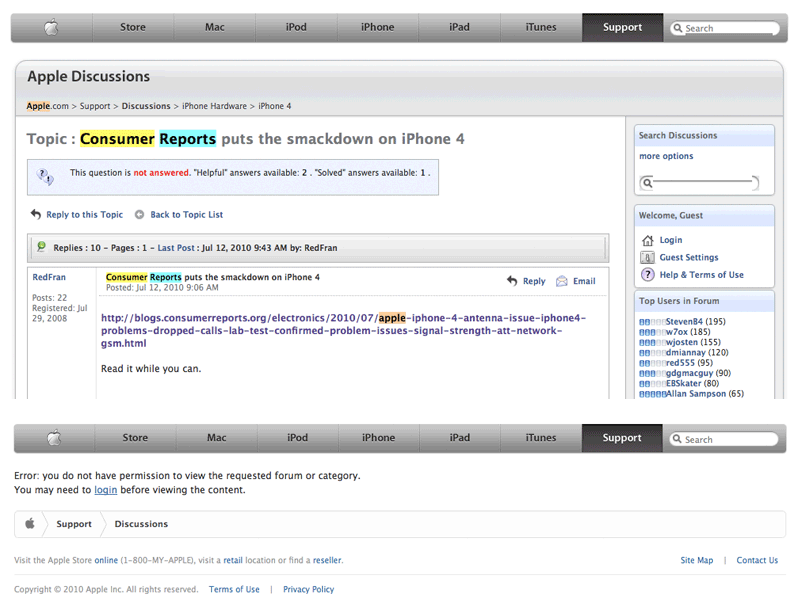Viewport: 798px width, 608px height.
Task: Click more options under Search Discussions
Action: (x=666, y=156)
